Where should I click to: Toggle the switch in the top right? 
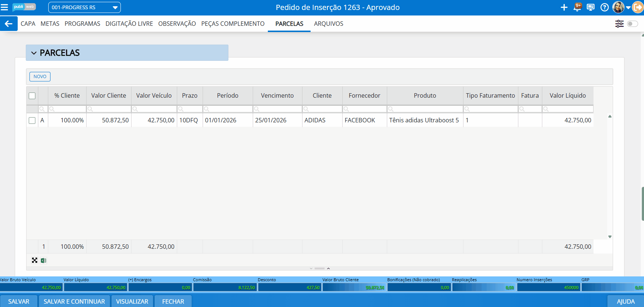click(632, 24)
